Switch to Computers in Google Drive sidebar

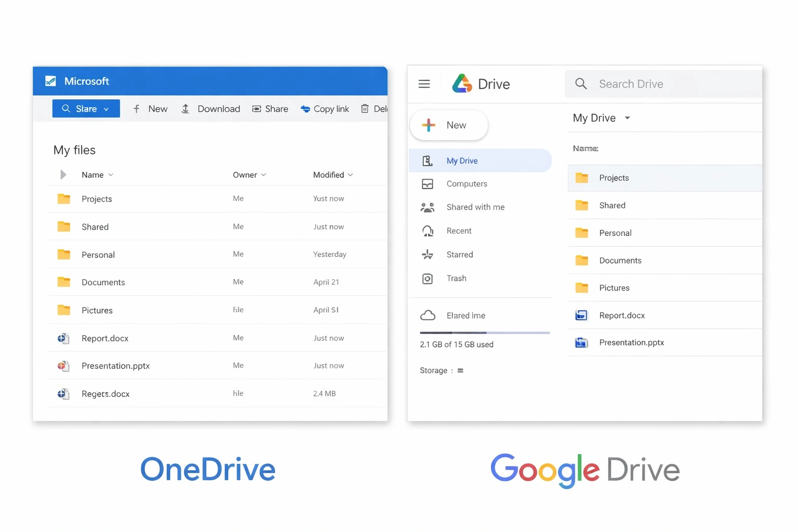click(467, 183)
